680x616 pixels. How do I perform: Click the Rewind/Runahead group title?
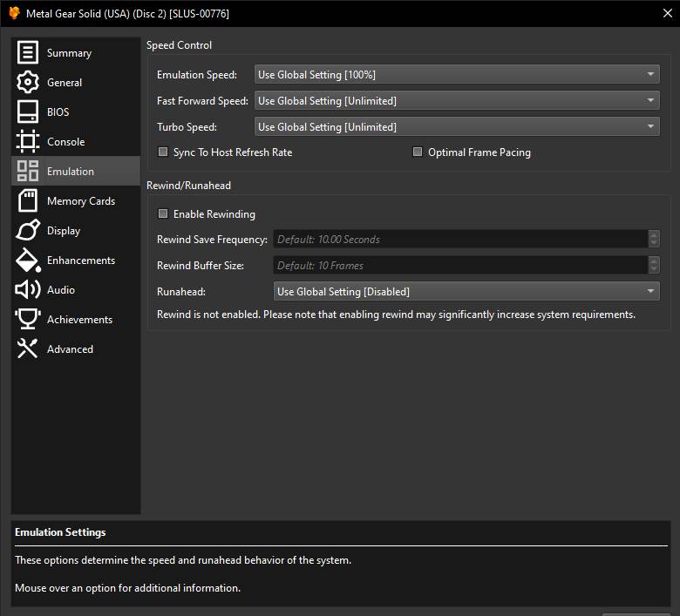coord(188,186)
